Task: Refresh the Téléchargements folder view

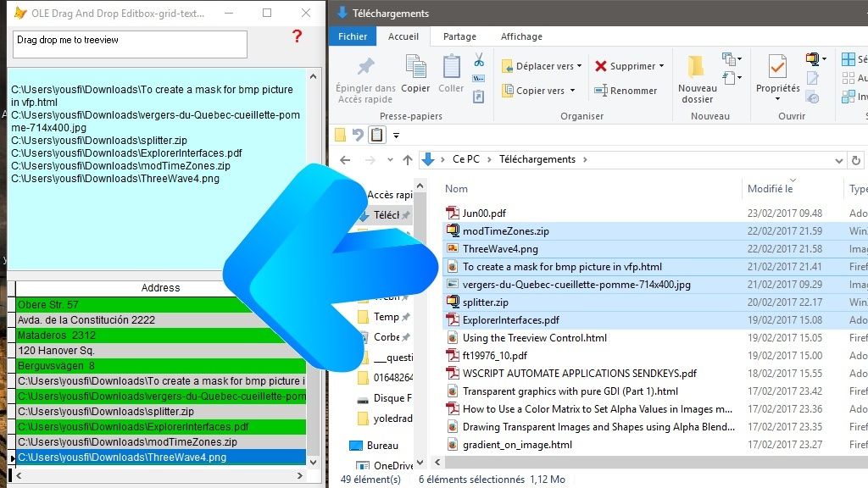Action: click(856, 159)
